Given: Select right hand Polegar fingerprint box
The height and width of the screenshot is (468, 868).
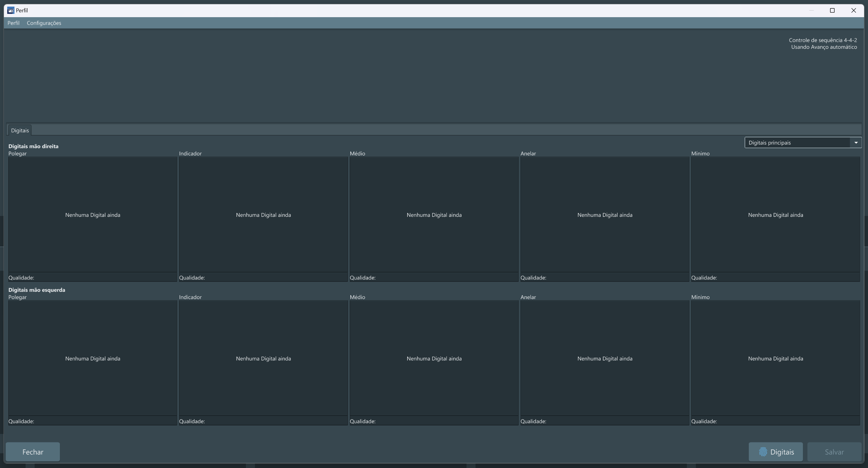Looking at the screenshot, I should click(93, 215).
